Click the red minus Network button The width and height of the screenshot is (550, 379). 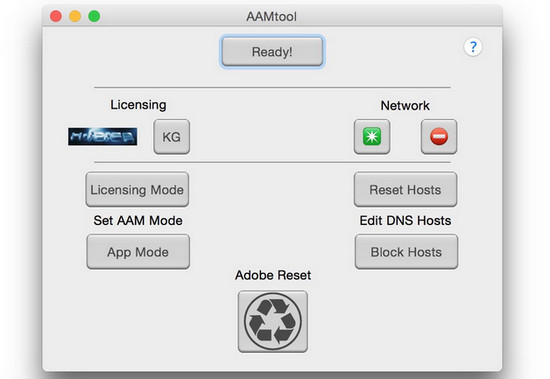point(439,137)
